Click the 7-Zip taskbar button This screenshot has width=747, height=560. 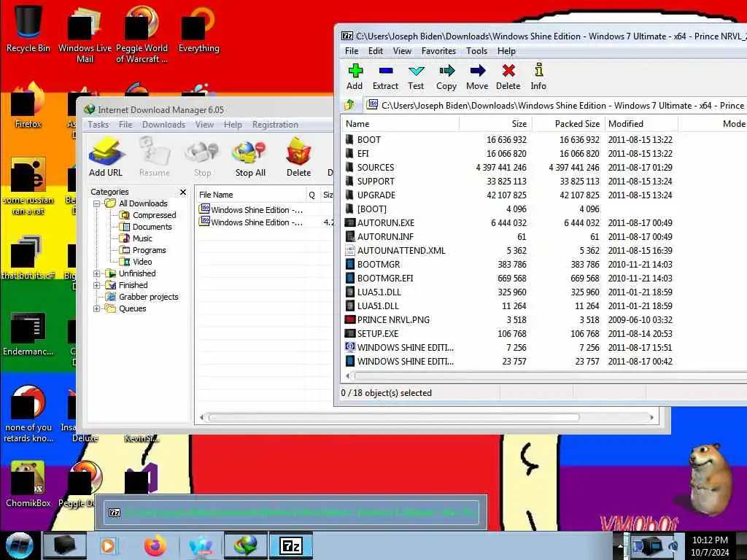[291, 545]
